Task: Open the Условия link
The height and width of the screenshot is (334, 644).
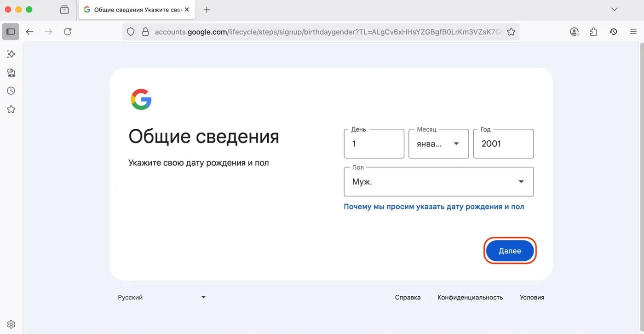Action: pyautogui.click(x=532, y=297)
